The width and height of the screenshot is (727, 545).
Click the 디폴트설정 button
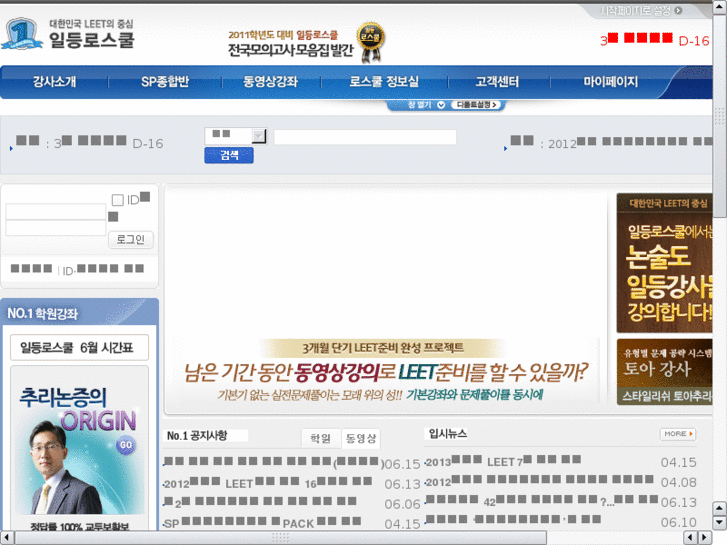click(477, 105)
